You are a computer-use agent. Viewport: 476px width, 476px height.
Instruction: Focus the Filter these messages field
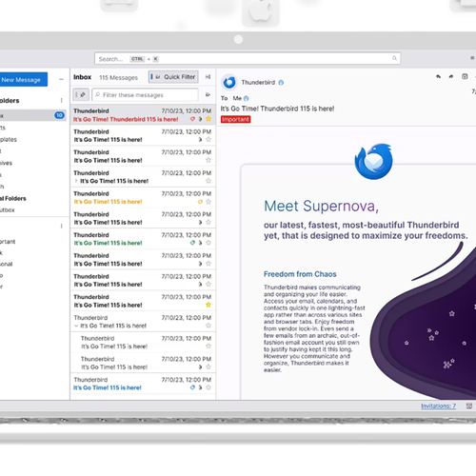(145, 95)
